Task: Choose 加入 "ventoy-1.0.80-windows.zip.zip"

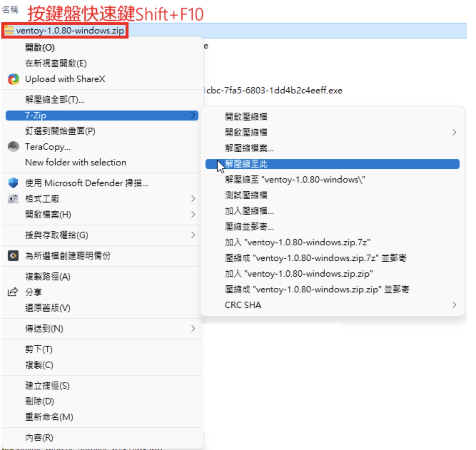Action: tap(333, 273)
